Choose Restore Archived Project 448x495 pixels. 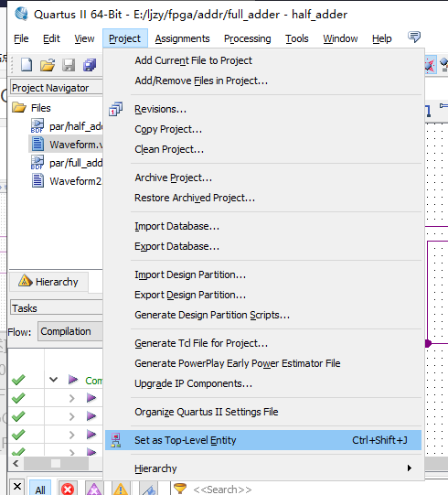coord(263,198)
